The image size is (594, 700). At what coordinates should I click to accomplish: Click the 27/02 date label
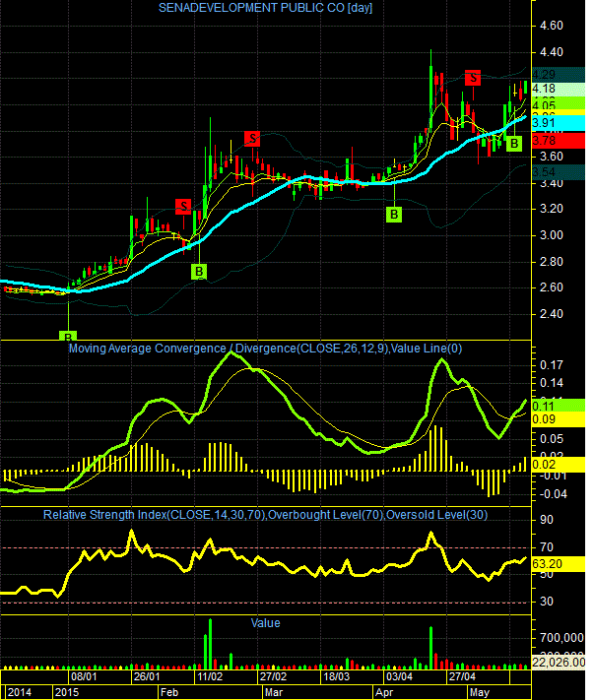[x=273, y=676]
